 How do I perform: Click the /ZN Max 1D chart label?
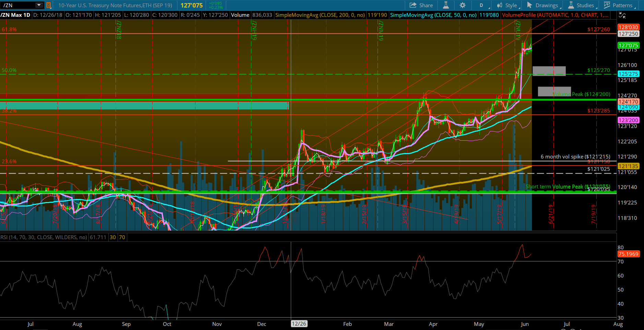(15, 15)
